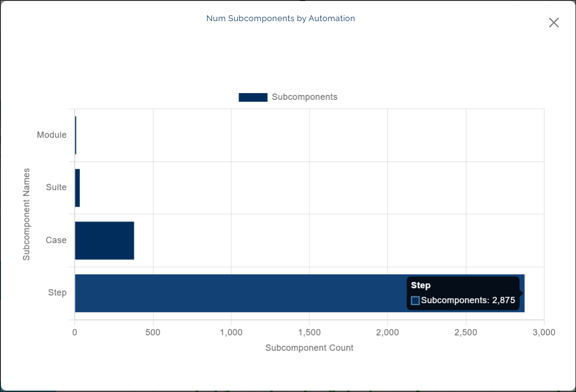The height and width of the screenshot is (392, 576).
Task: Toggle the Subcomponents legend color box
Action: (x=253, y=97)
